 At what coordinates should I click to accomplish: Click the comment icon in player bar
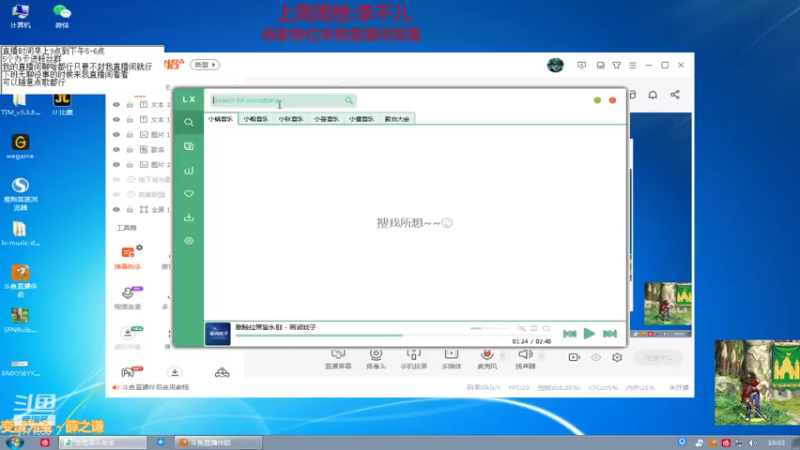coord(546,328)
